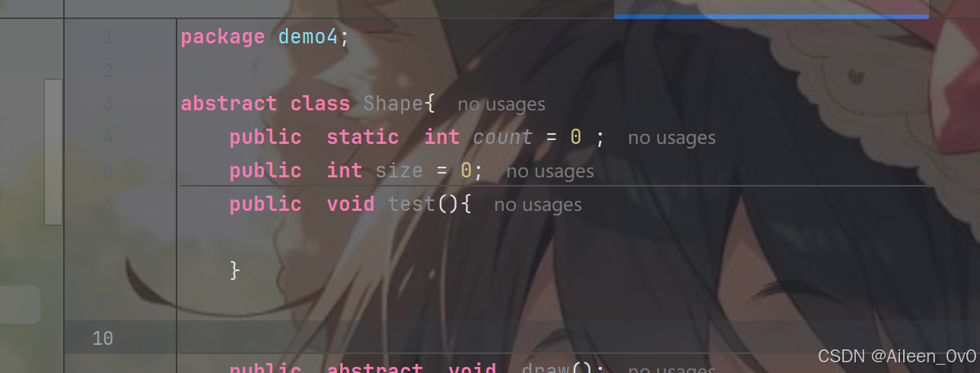Click no usages hint next to test()
Screen dimensions: 980x373
pyautogui.click(x=538, y=205)
